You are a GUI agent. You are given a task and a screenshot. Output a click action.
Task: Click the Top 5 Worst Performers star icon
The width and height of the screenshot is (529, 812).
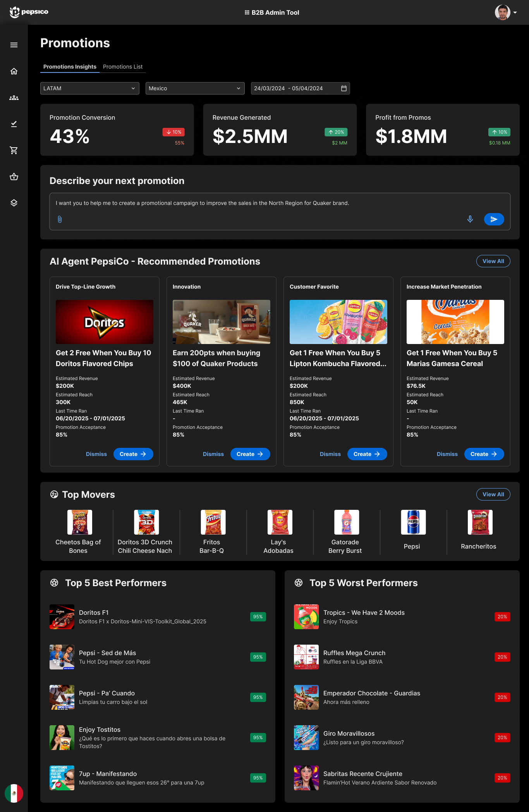[x=299, y=583]
